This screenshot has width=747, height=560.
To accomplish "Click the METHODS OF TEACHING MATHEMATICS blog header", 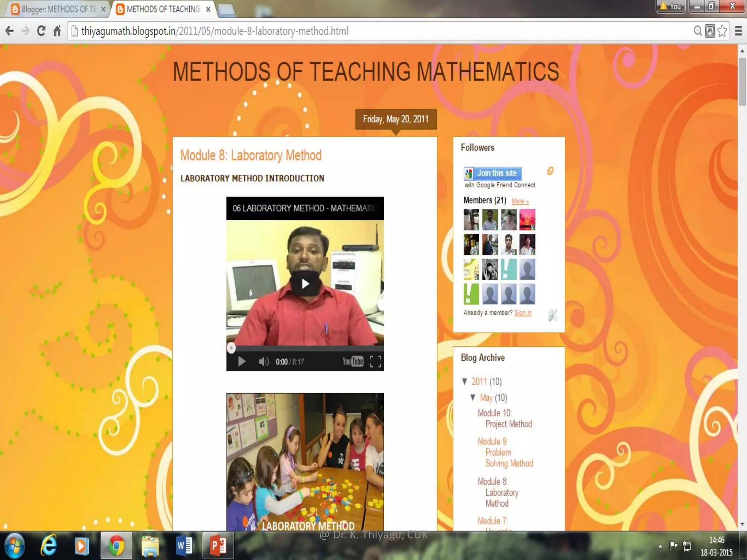I will coord(366,71).
